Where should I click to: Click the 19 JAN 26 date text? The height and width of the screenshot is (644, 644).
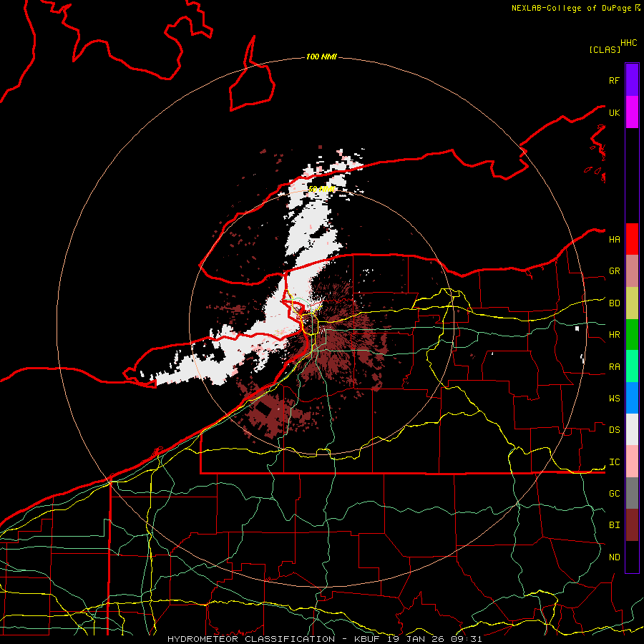[x=416, y=639]
